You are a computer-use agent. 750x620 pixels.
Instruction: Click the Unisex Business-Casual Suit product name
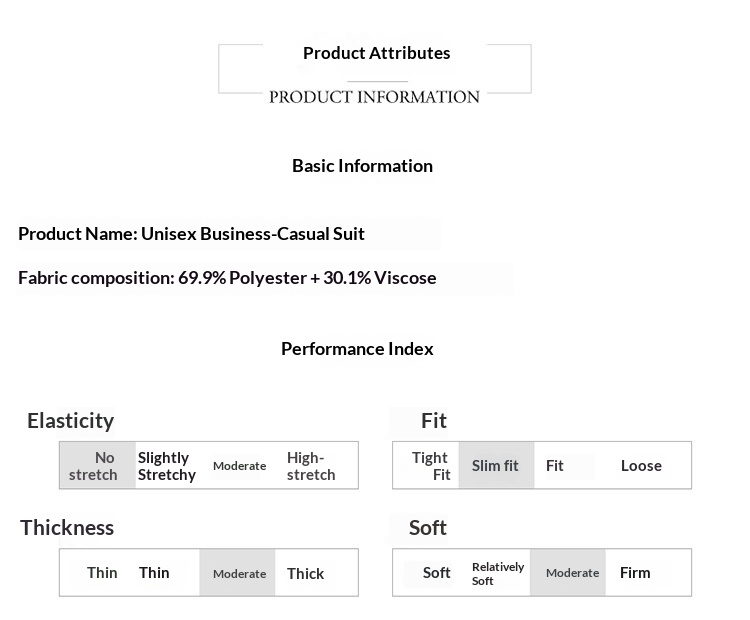[x=252, y=234]
